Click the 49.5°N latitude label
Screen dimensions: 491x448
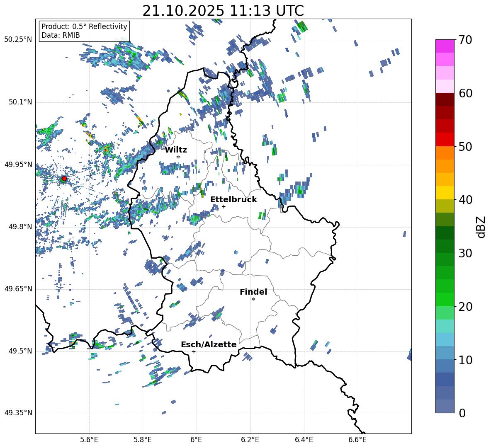(x=20, y=351)
